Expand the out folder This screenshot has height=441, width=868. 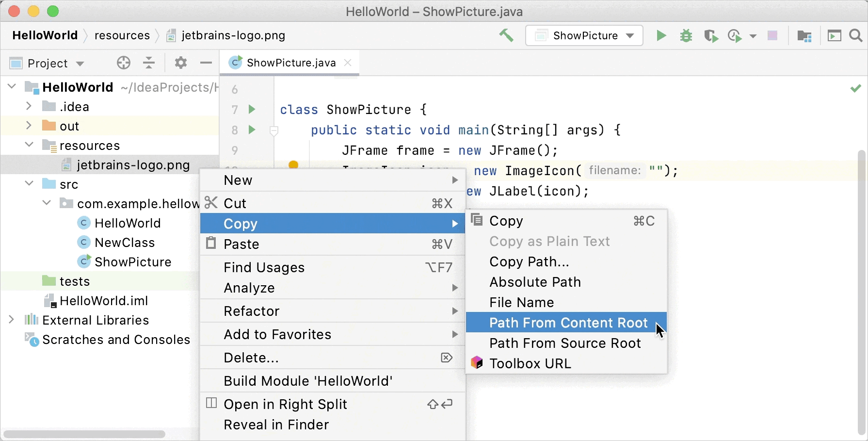point(29,126)
